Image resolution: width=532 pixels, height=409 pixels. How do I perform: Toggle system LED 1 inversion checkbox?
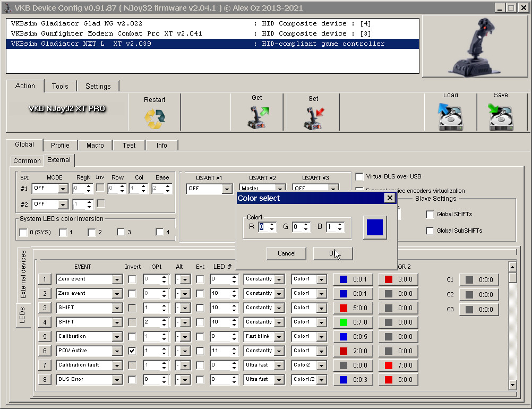click(x=63, y=232)
